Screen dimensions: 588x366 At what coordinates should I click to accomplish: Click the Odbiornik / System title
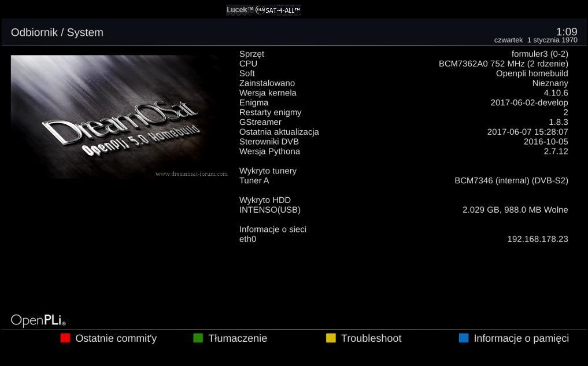tap(57, 32)
